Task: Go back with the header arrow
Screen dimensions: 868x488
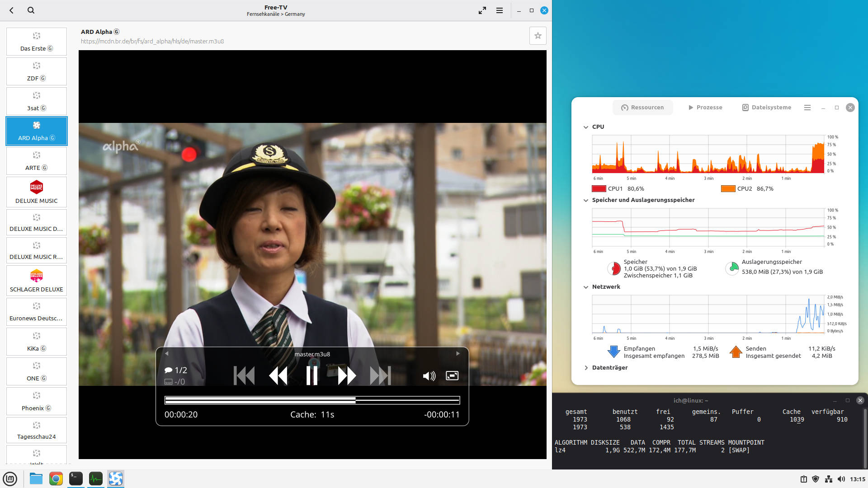Action: click(12, 10)
